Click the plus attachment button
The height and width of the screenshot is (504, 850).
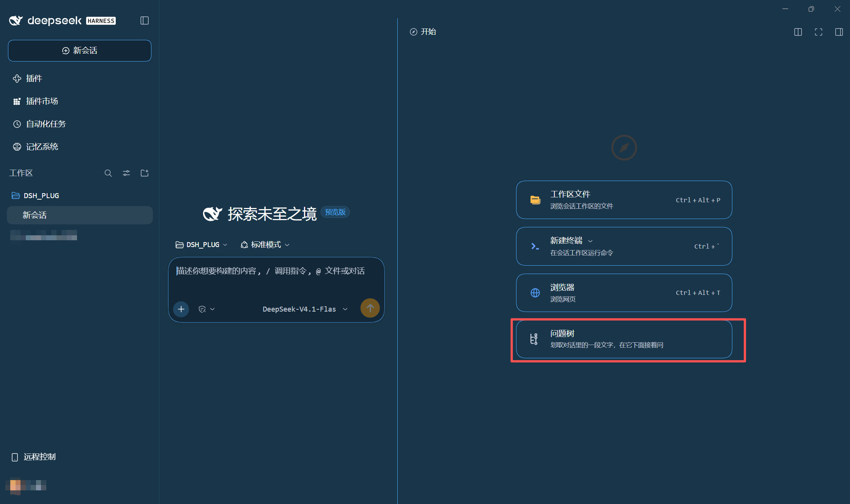tap(181, 309)
